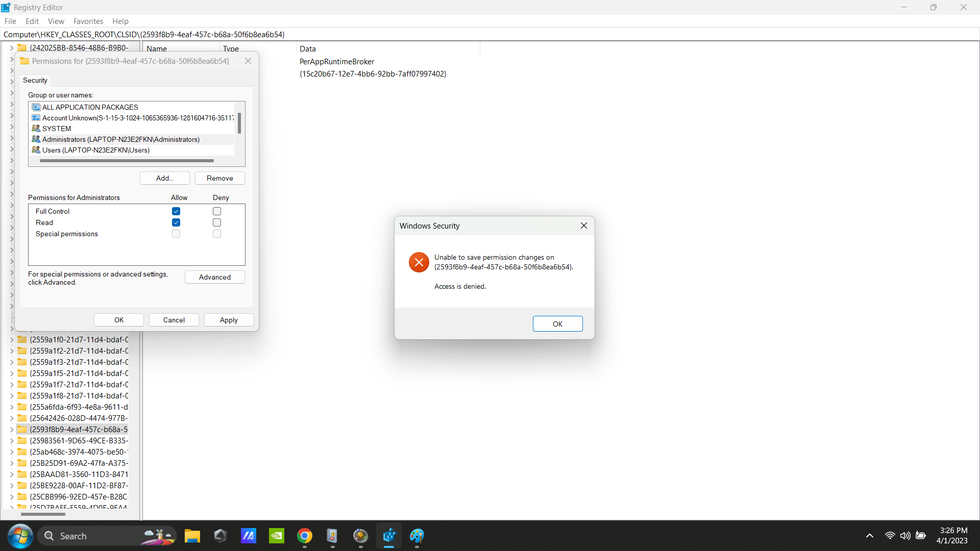Screen dimensions: 980x551
Task: Click the Registry Editor taskbar icon
Action: pos(389,536)
